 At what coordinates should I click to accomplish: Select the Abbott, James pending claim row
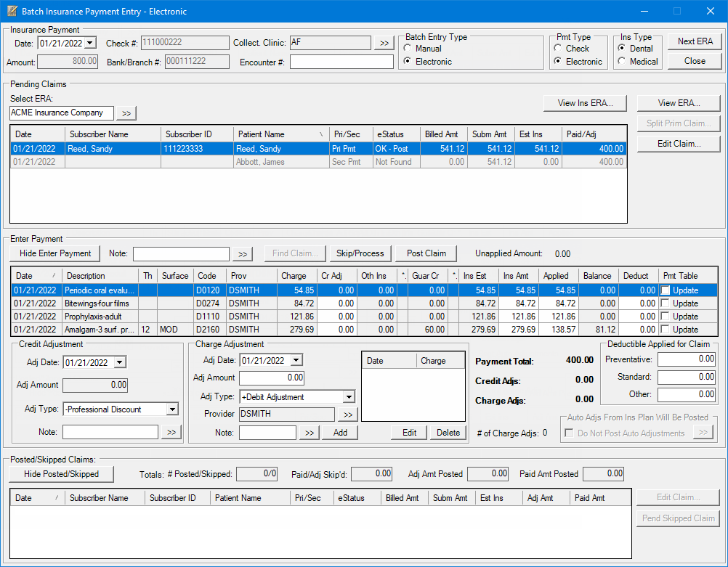(259, 162)
